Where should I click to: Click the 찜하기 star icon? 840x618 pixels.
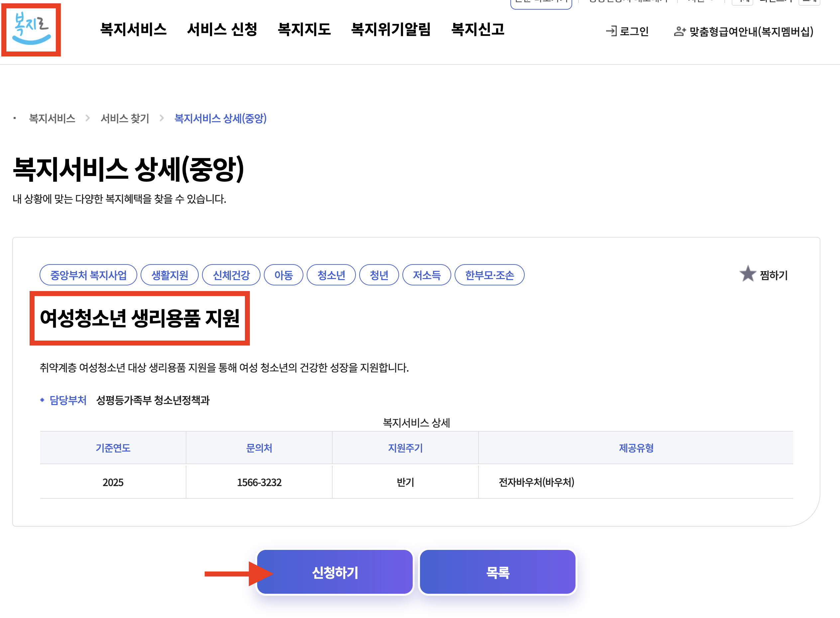(x=747, y=274)
